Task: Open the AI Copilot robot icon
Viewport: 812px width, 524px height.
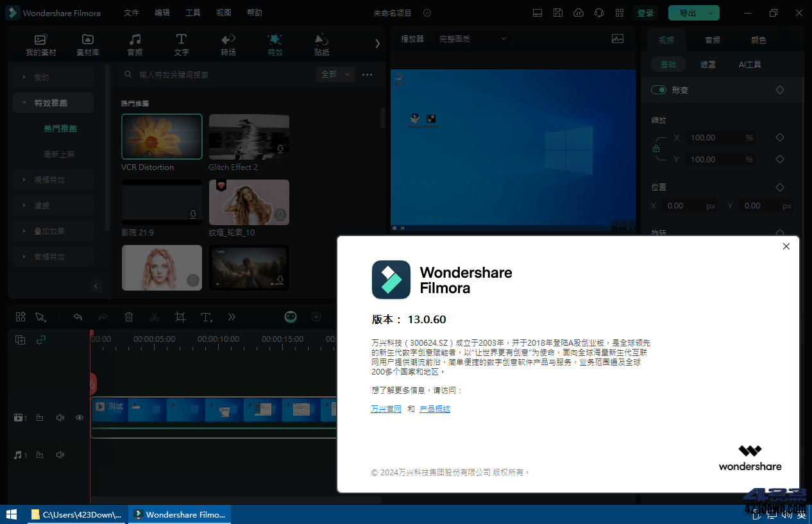Action: click(291, 316)
